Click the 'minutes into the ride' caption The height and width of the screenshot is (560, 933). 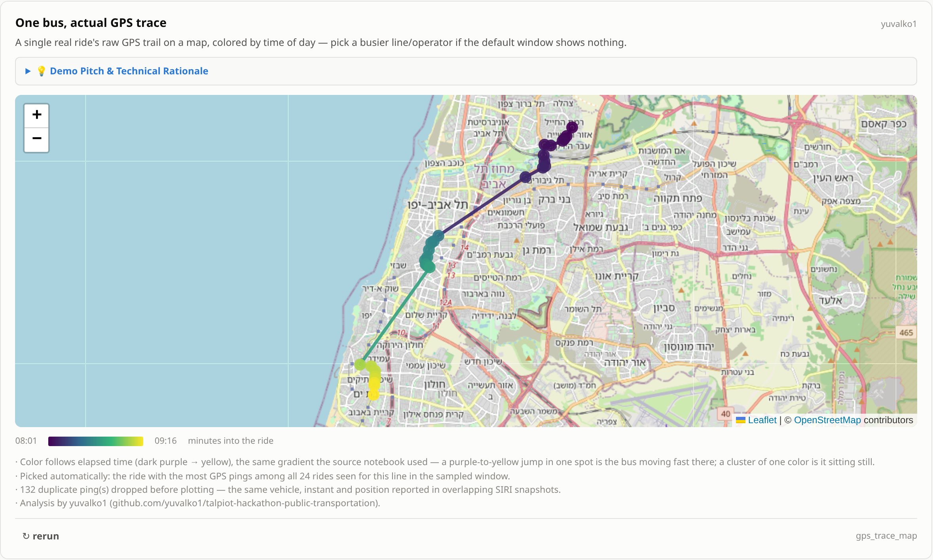(x=231, y=441)
